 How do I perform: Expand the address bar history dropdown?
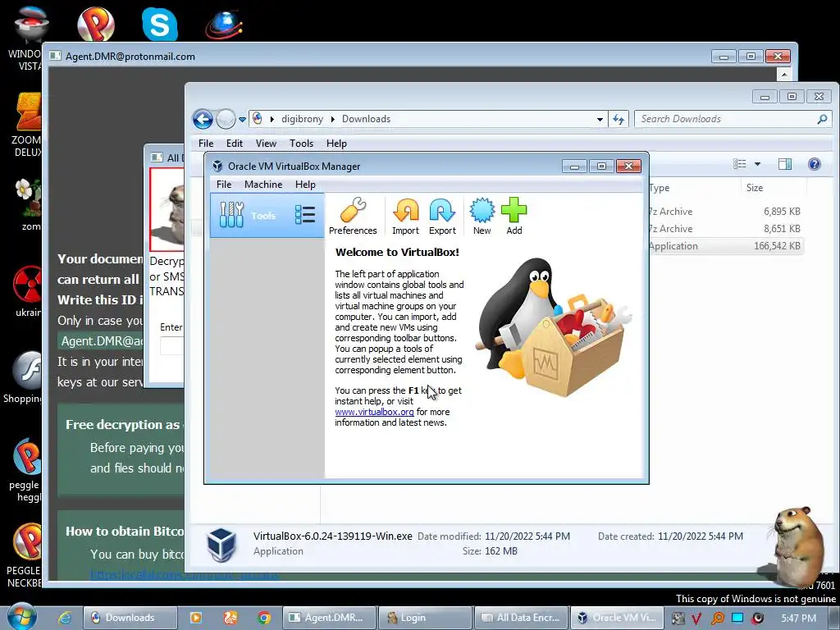(600, 120)
